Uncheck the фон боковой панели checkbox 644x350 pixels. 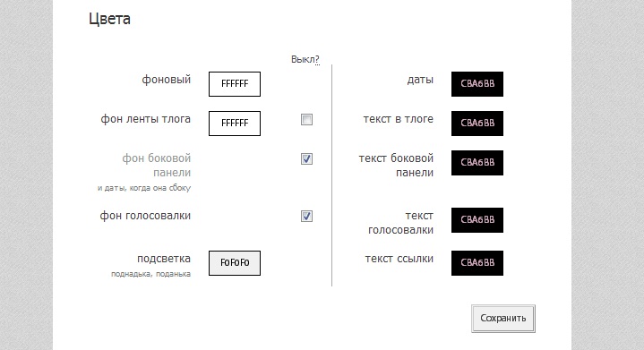pos(307,158)
